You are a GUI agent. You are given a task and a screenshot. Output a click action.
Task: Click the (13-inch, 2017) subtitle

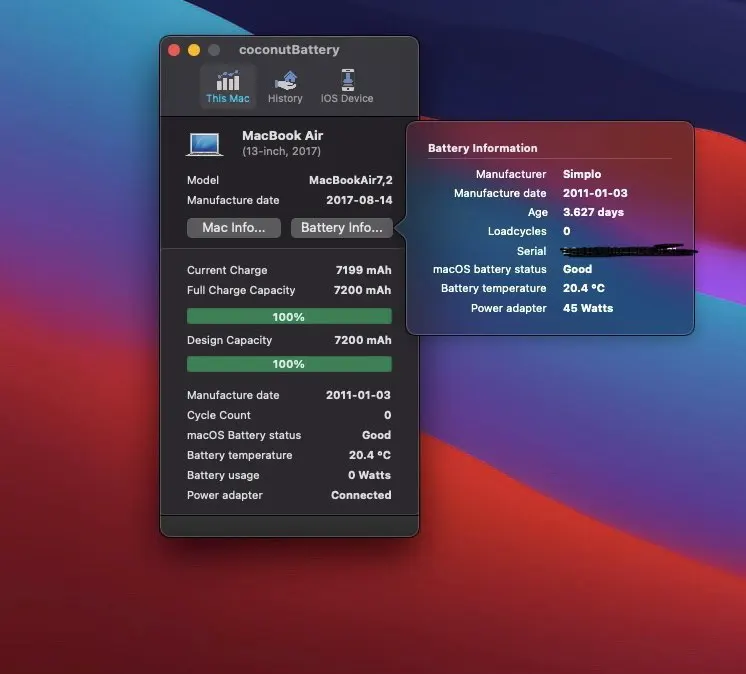point(281,151)
